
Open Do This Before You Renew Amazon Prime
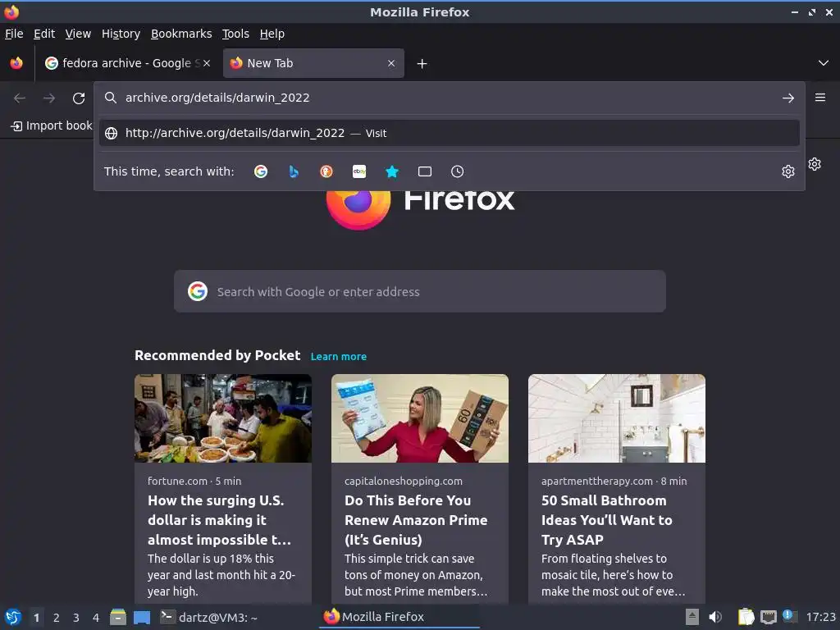[416, 520]
